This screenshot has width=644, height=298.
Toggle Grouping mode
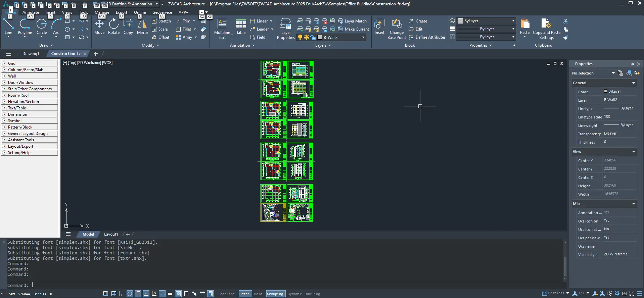[275, 294]
